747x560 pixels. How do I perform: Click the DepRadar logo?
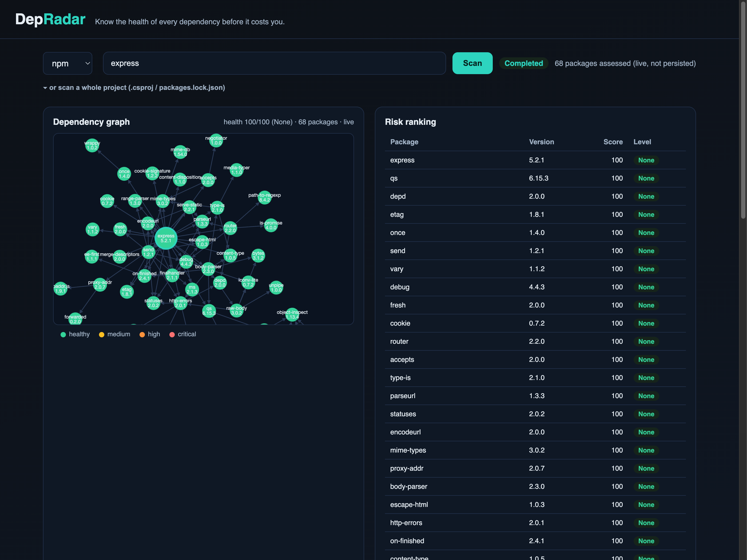(50, 19)
